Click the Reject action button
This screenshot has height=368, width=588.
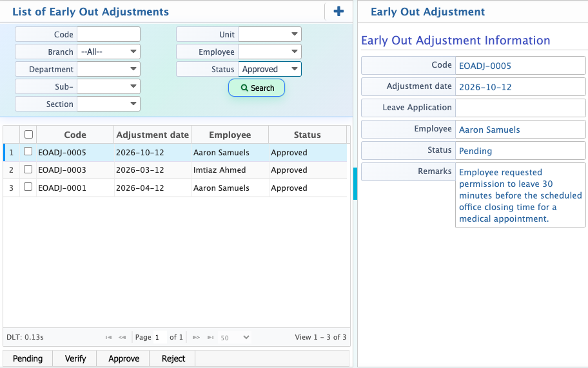[173, 358]
